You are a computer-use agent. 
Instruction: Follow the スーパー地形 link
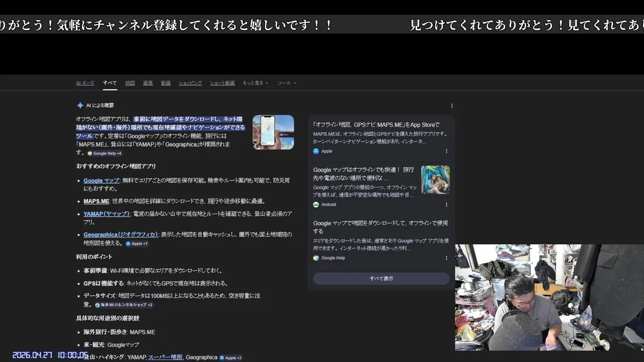click(165, 357)
